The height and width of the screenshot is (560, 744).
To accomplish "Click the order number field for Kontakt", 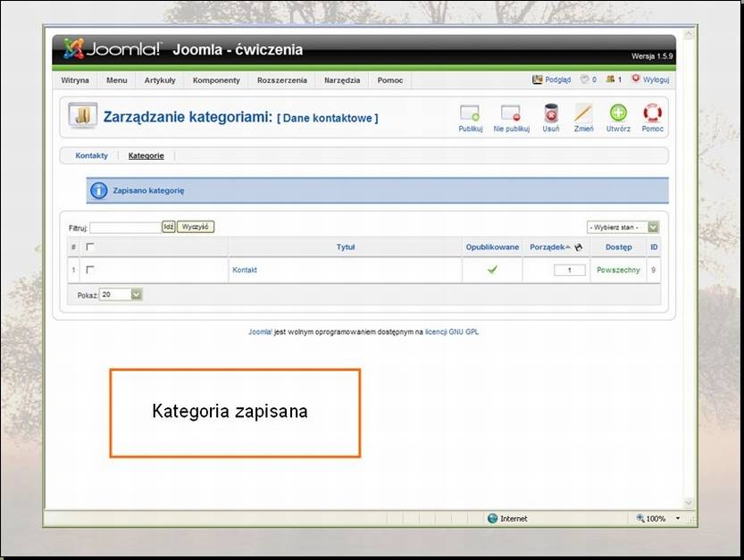I will click(570, 270).
